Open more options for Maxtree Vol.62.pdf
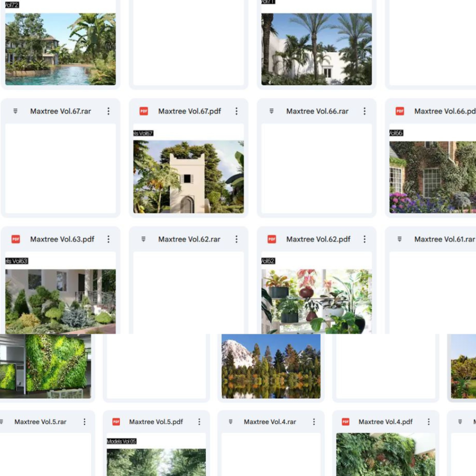Screen dimensions: 476x476 (x=364, y=239)
